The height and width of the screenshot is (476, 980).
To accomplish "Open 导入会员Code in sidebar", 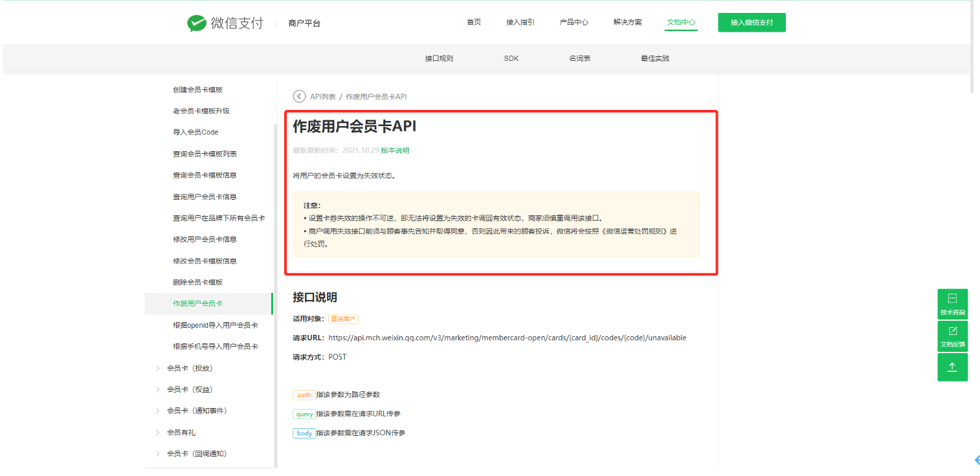I will pos(195,133).
